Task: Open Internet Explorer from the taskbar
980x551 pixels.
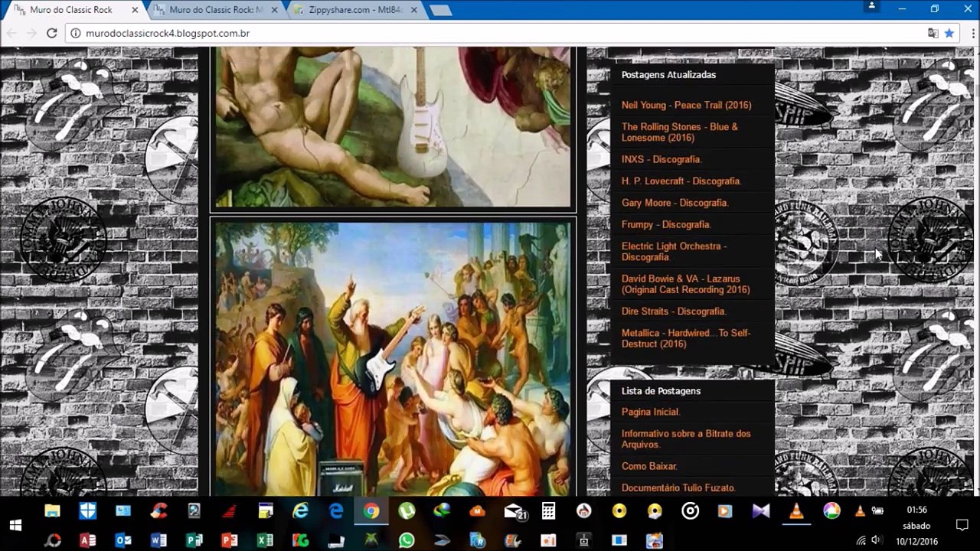Action: click(300, 510)
